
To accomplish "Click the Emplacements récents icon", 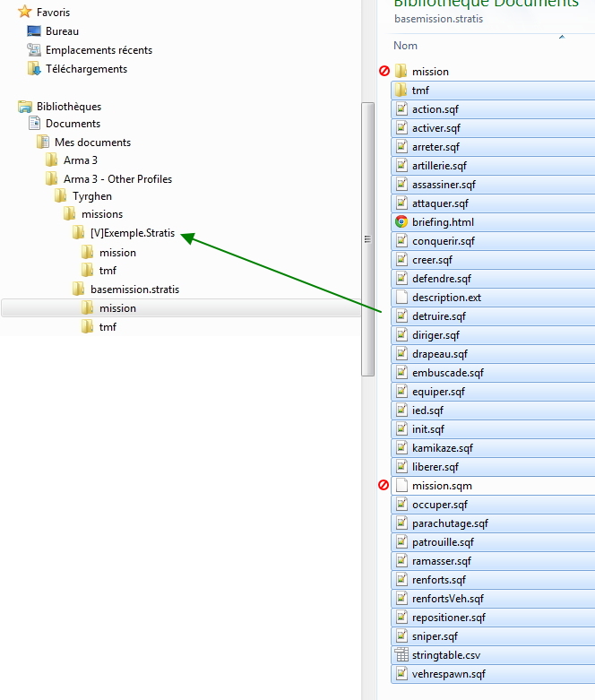I will [34, 50].
